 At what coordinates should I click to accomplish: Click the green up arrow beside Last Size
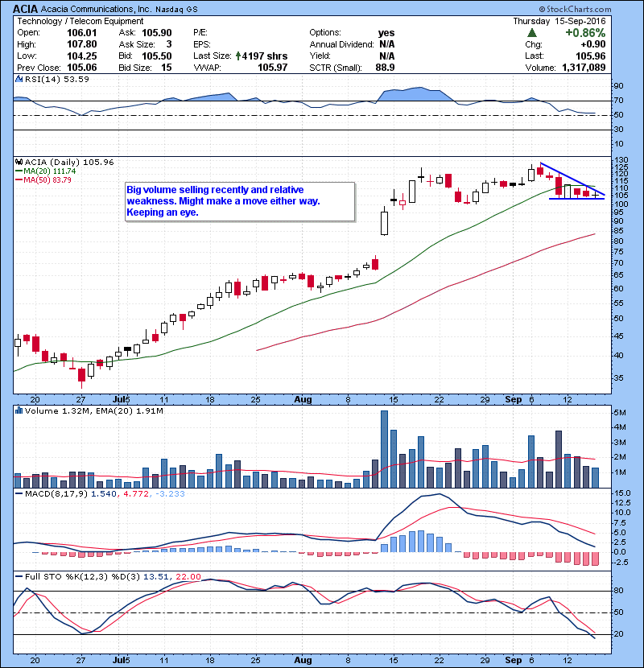tap(238, 56)
